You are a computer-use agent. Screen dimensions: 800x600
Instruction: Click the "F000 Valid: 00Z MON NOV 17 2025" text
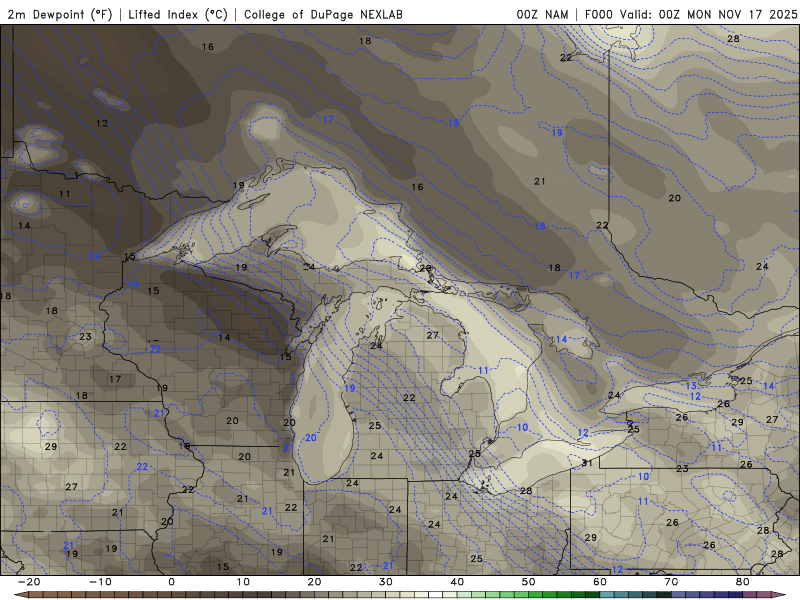click(x=691, y=14)
